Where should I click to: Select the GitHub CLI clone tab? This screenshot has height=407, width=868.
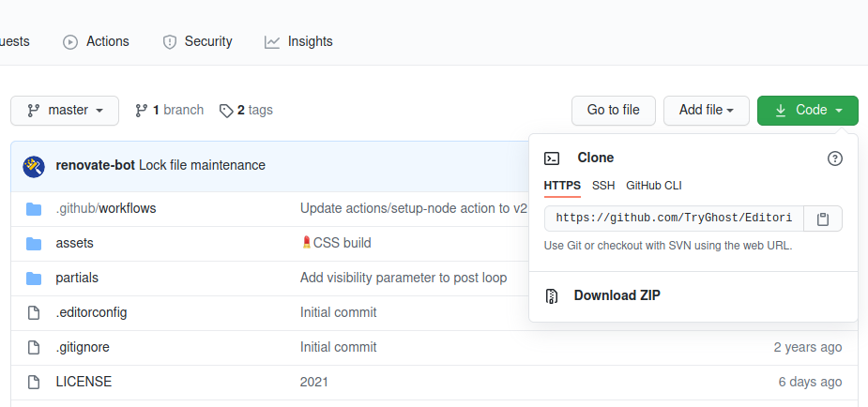point(654,186)
